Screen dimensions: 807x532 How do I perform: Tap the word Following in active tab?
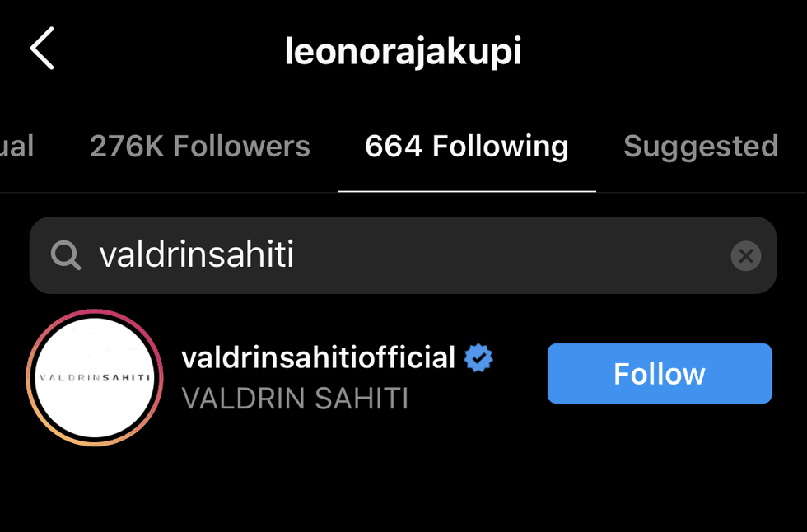tap(501, 147)
